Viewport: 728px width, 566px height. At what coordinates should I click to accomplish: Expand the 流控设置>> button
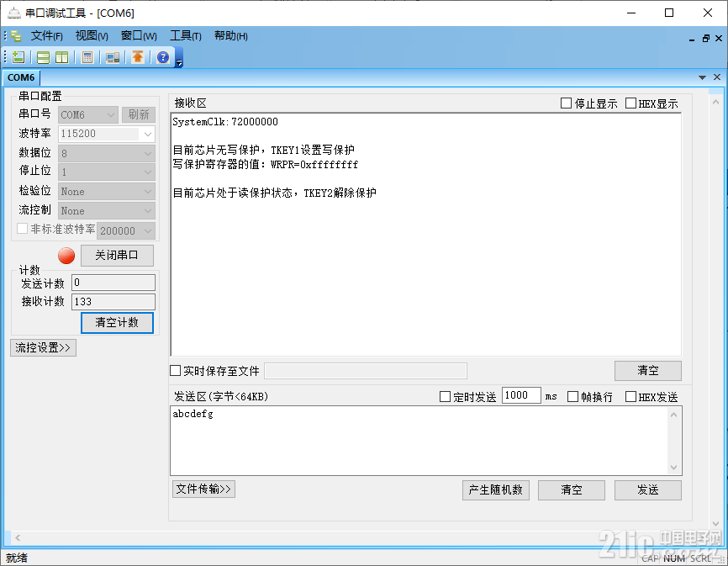43,348
